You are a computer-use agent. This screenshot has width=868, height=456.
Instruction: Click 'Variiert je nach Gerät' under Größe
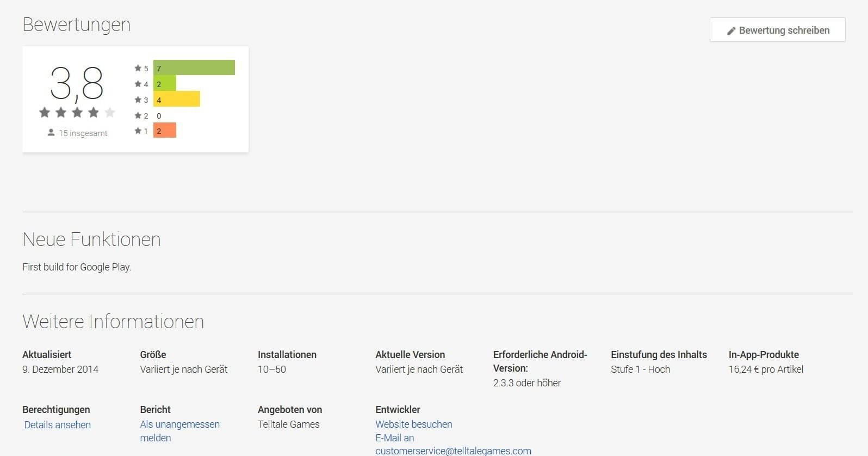[183, 369]
